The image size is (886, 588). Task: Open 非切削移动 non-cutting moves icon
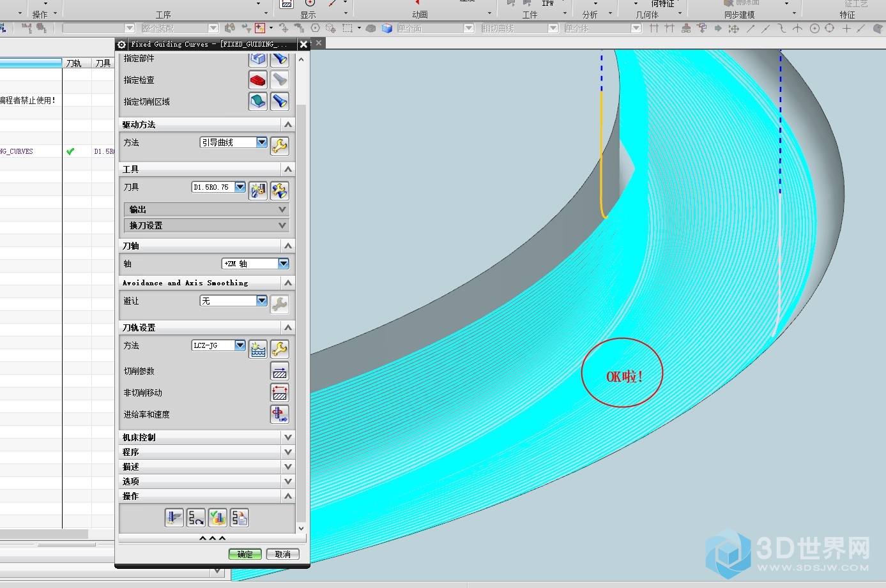pos(280,393)
